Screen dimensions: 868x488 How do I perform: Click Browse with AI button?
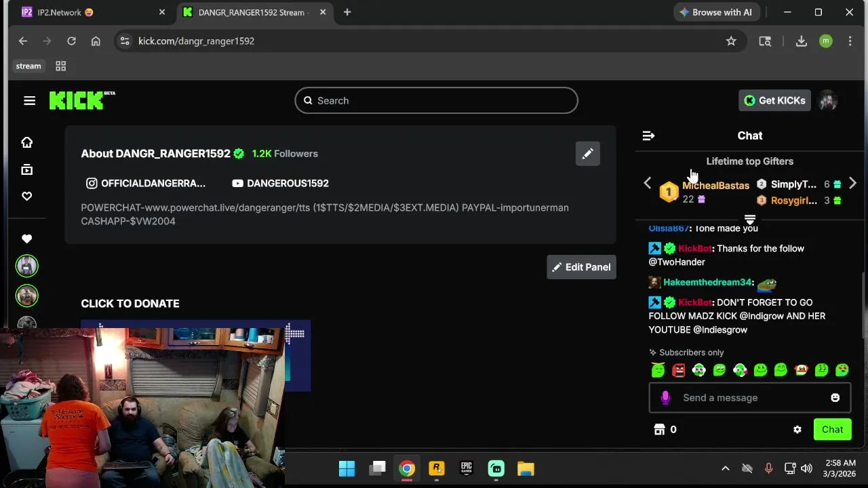715,12
